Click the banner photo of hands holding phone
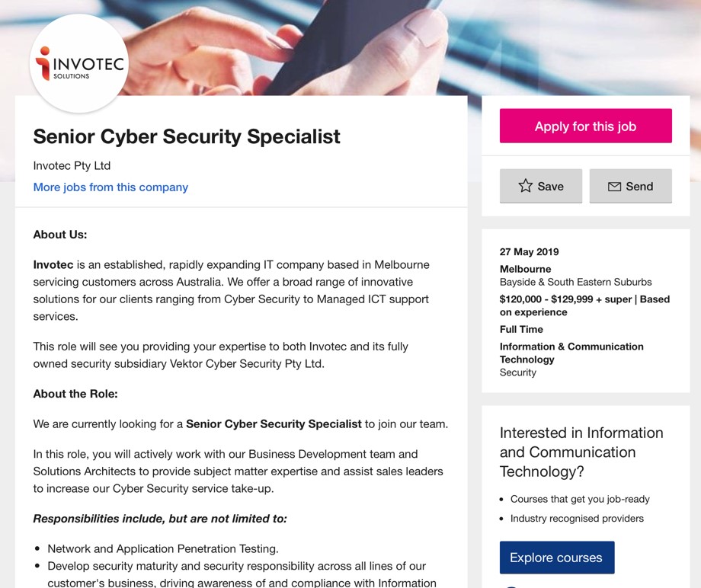701x588 pixels. pyautogui.click(x=349, y=47)
